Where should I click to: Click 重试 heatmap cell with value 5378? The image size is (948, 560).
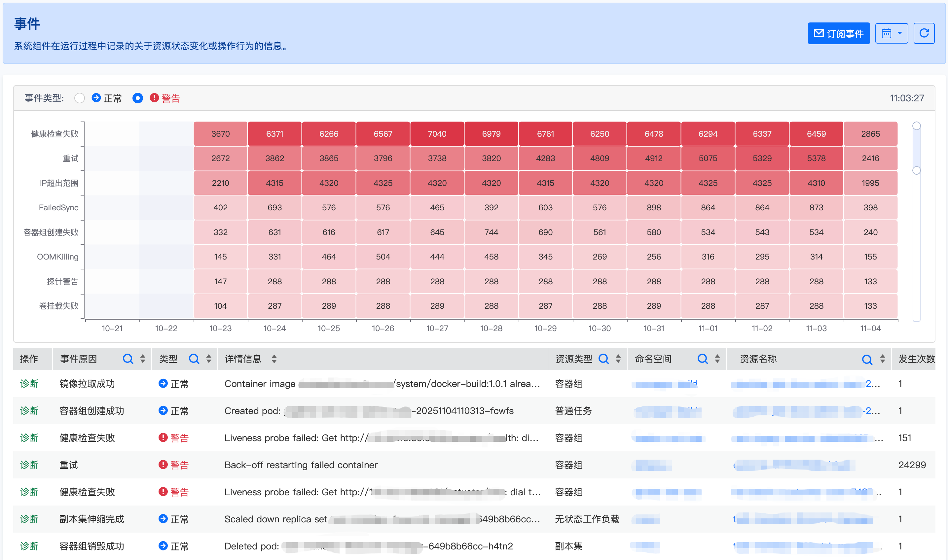pos(816,158)
